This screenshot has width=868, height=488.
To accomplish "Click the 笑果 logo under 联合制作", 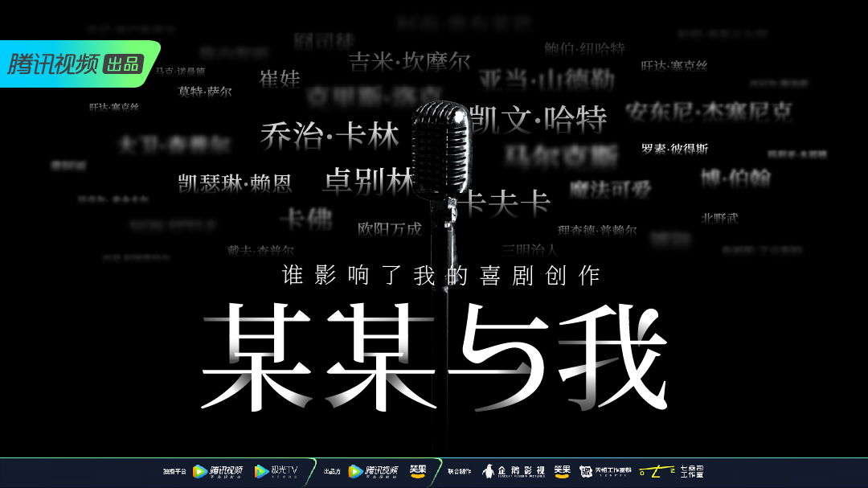I will [x=562, y=471].
